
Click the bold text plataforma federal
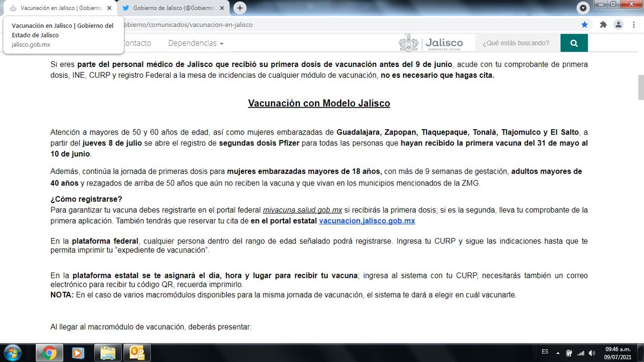106,241
